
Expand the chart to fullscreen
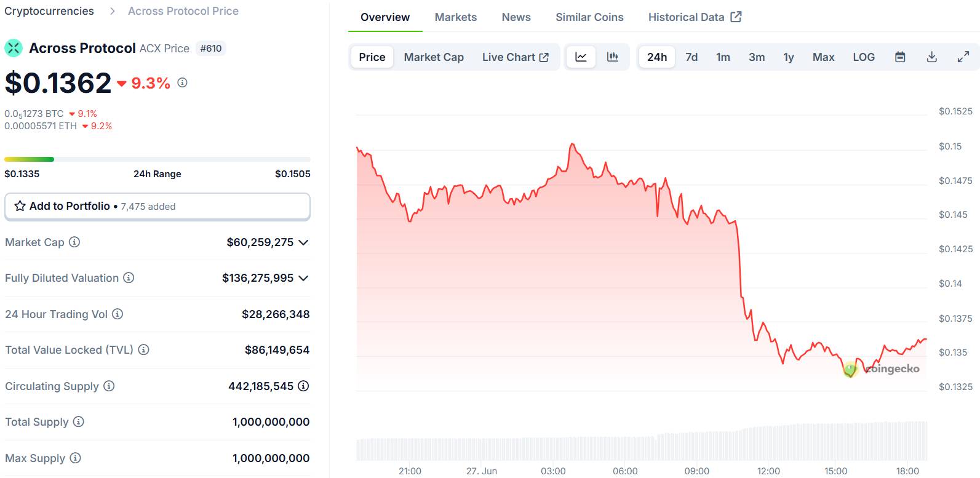[963, 57]
